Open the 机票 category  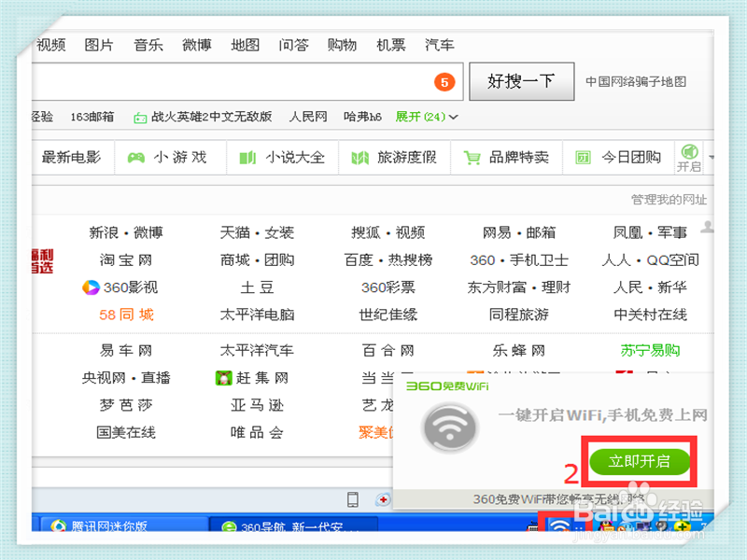391,45
